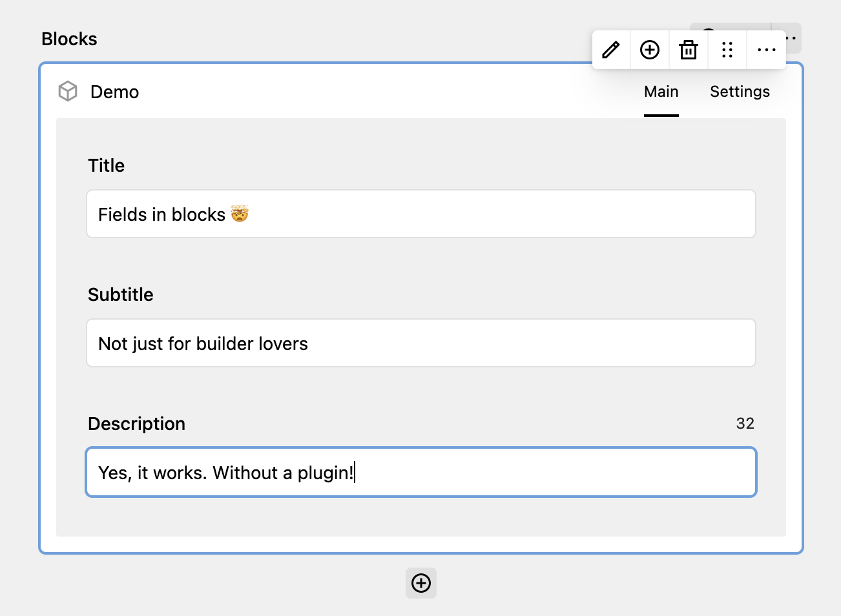Click the Subtitle field label
The image size is (841, 616).
(x=120, y=294)
